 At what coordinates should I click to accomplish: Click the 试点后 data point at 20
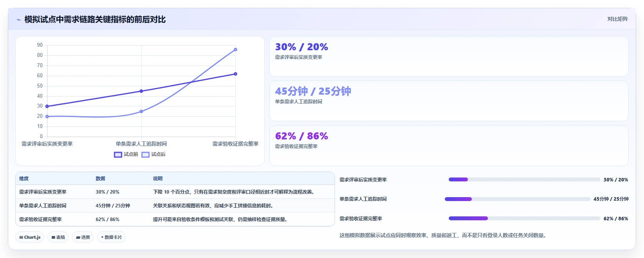tap(47, 117)
